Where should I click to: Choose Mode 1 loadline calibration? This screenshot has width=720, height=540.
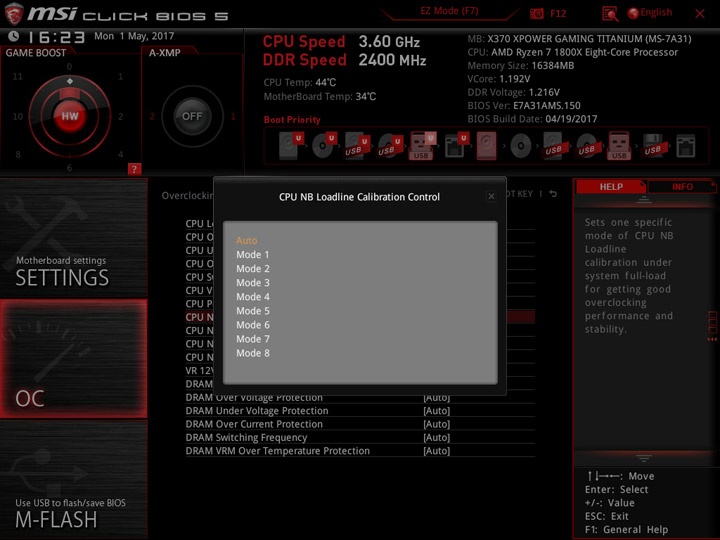pyautogui.click(x=253, y=254)
